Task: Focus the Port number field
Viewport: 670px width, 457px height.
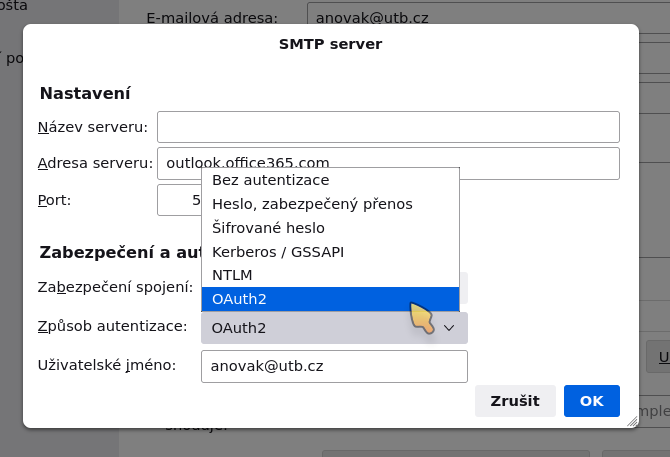Action: pyautogui.click(x=180, y=200)
